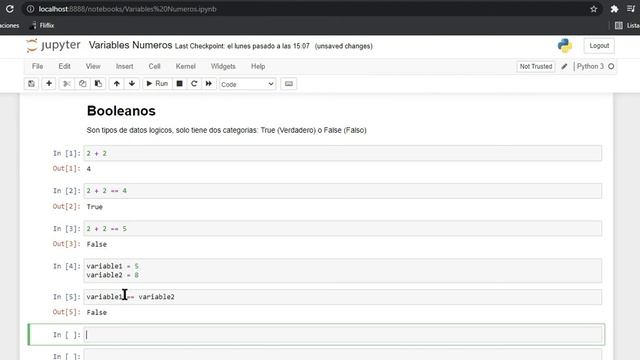Open the command palette keyboard icon
The height and width of the screenshot is (360, 640).
(x=289, y=84)
